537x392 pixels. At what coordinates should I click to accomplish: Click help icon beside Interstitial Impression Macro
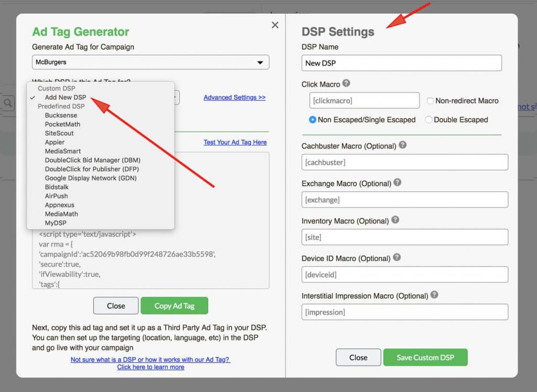coord(434,295)
